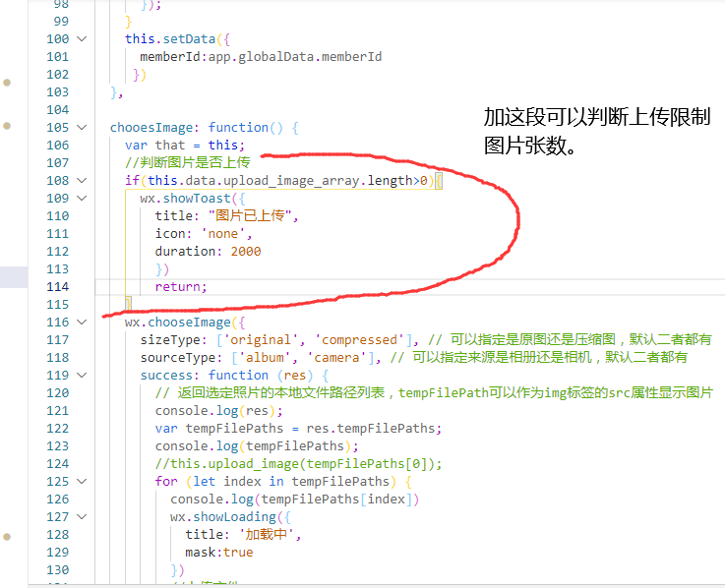Fold the for loop at line 125
The image size is (725, 588).
point(82,482)
